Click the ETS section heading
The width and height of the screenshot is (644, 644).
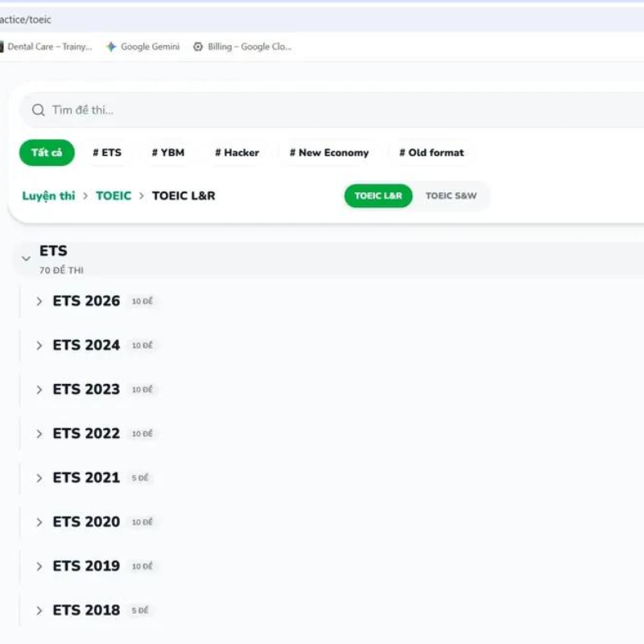click(x=53, y=250)
